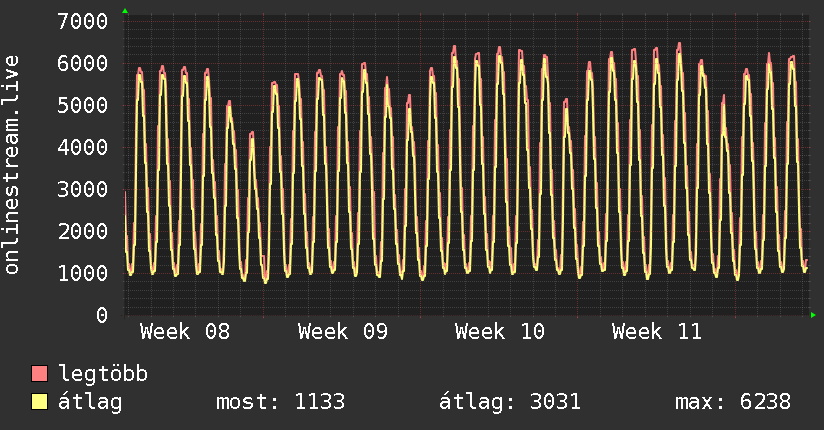The image size is (824, 430).
Task: Click the 'most: 1133' current value
Action: click(280, 402)
